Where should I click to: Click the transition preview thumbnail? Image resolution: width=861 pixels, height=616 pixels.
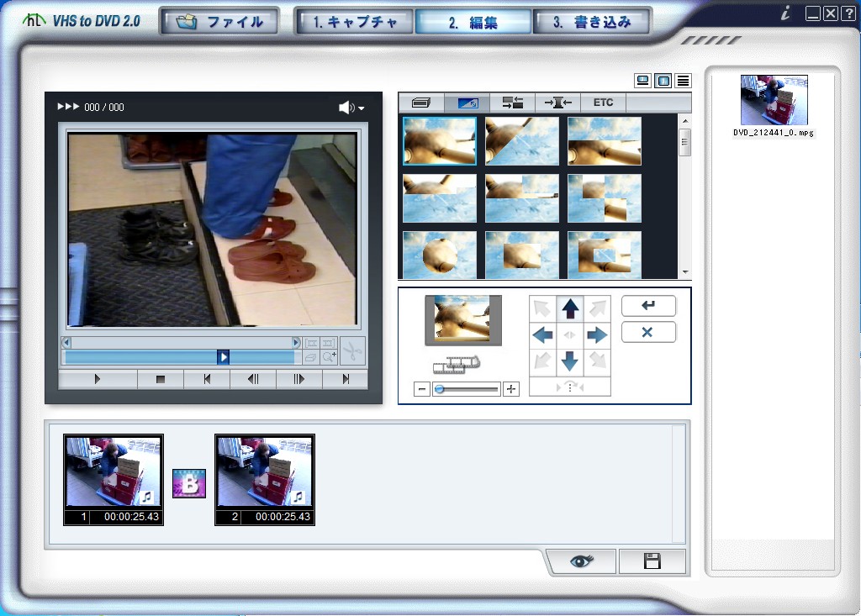(463, 321)
